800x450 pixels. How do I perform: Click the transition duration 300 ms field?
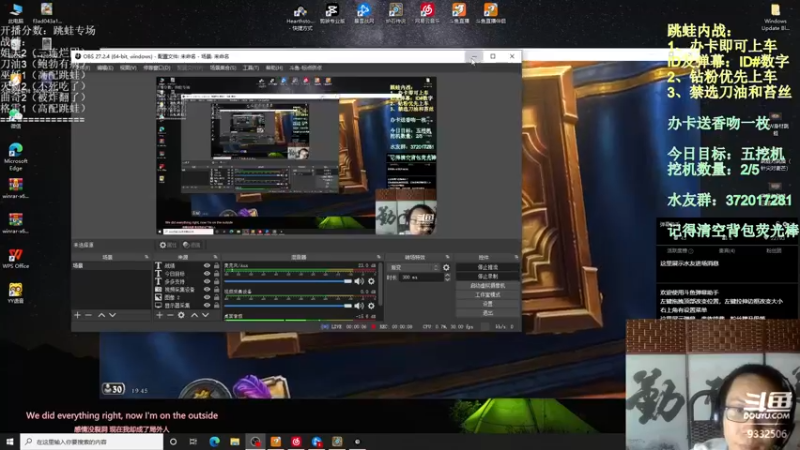tap(421, 277)
